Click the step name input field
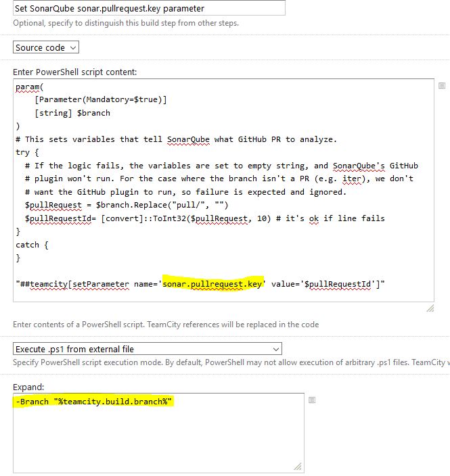This screenshot has height=476, width=450. click(x=149, y=8)
